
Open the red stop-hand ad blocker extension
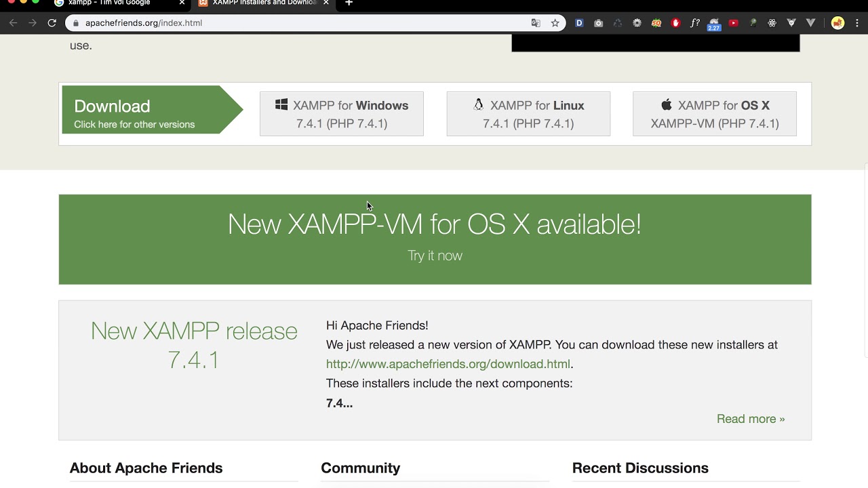[675, 23]
